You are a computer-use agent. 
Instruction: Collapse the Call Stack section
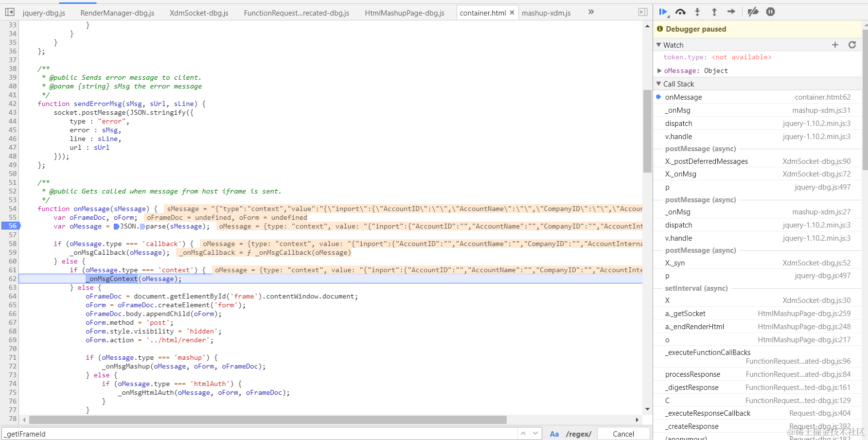(659, 84)
